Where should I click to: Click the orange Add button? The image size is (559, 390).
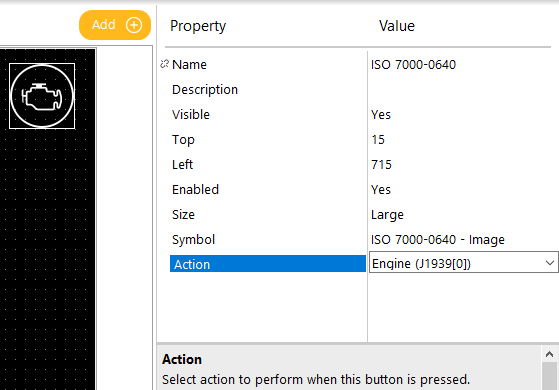click(115, 25)
